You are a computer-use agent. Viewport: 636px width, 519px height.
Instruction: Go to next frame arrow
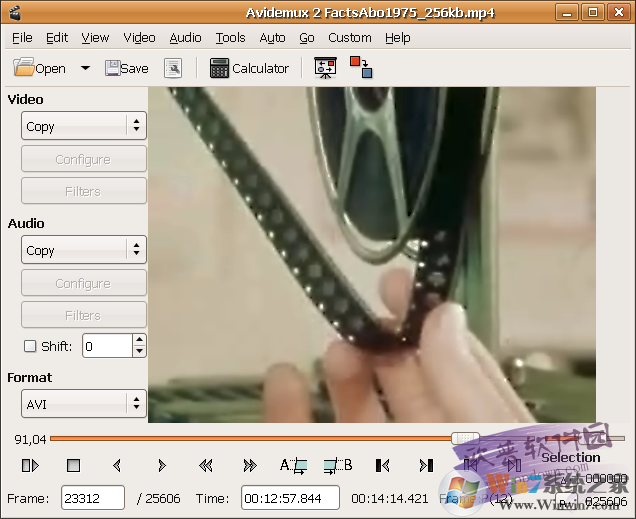161,465
